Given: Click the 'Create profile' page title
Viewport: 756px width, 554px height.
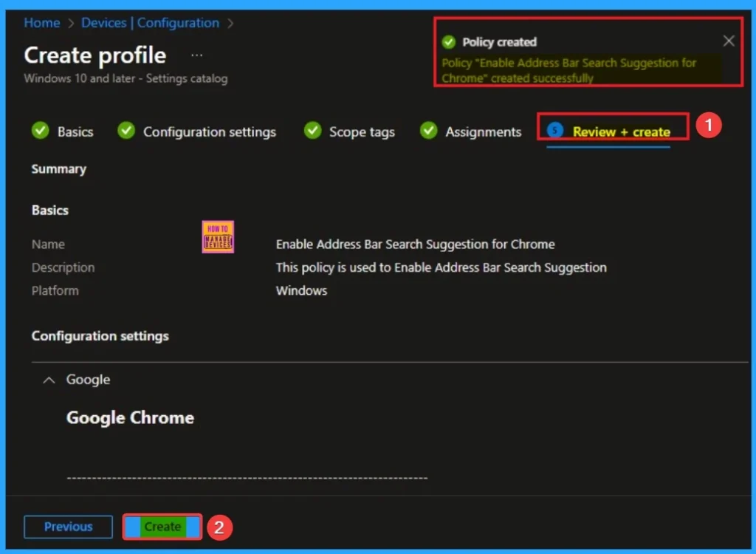Looking at the screenshot, I should [x=95, y=55].
